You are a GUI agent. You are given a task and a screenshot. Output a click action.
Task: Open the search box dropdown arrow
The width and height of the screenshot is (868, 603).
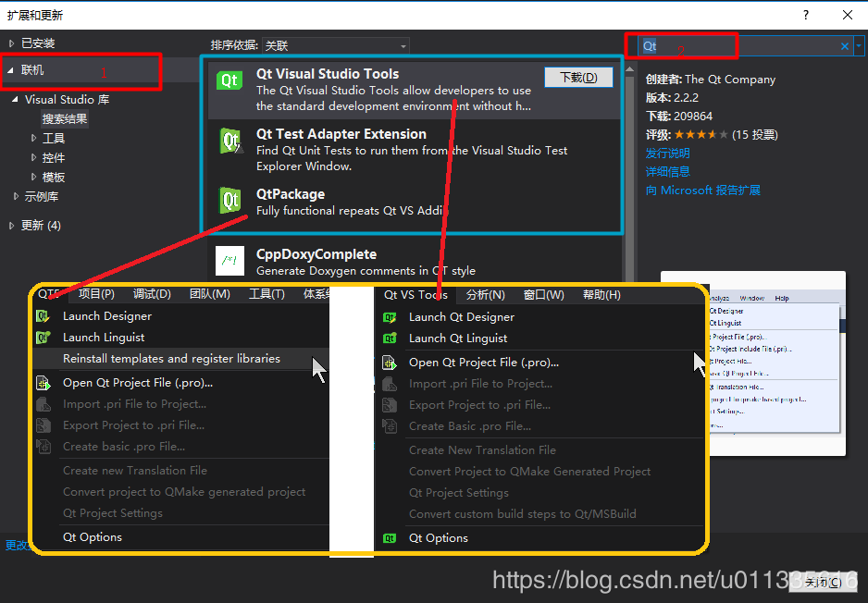coord(859,46)
